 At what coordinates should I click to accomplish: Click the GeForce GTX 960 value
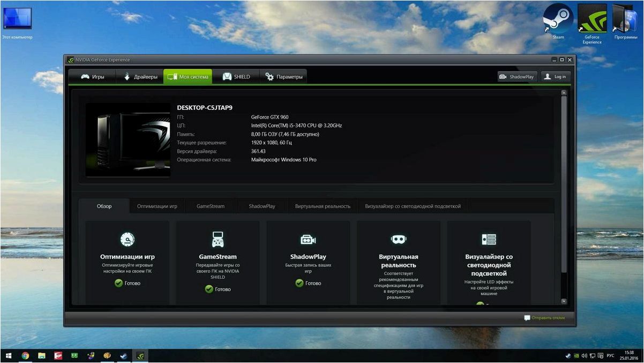coord(269,117)
